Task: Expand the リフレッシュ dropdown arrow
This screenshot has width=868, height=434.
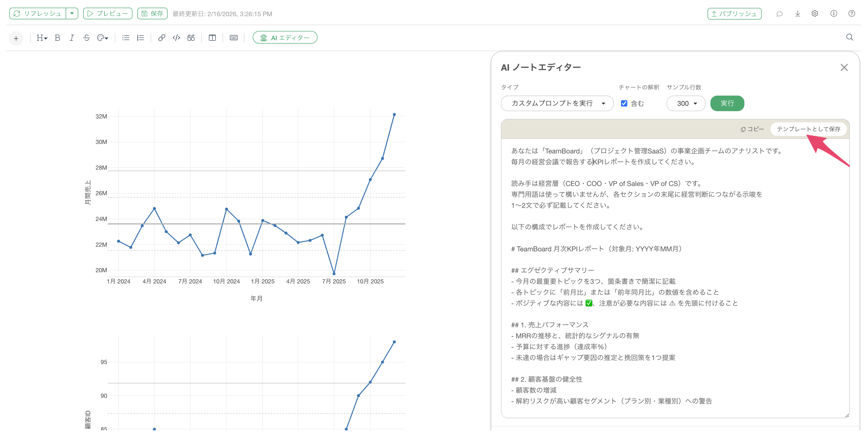Action: coord(72,14)
